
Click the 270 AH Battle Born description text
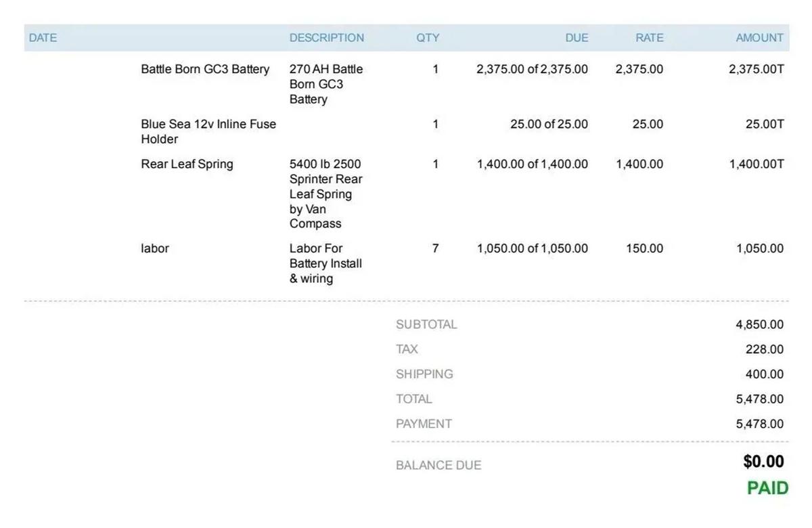click(325, 84)
